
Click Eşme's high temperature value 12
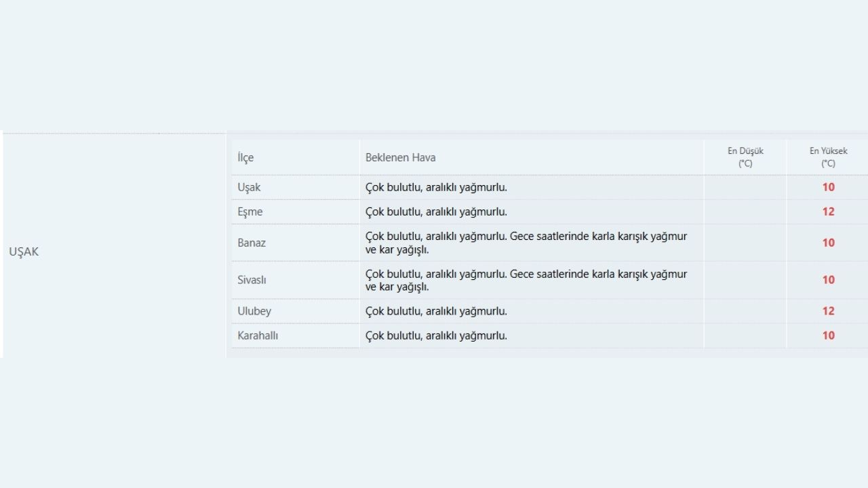click(828, 211)
